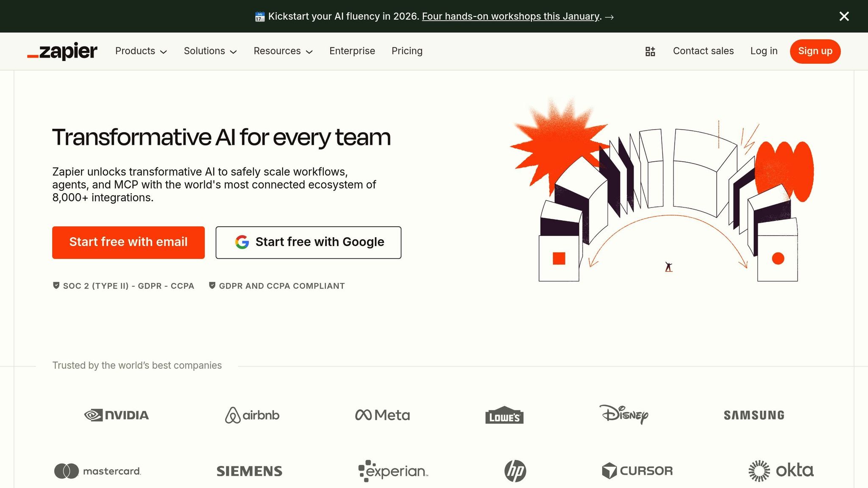This screenshot has width=868, height=488.
Task: Click the Zapier logo
Action: (x=62, y=51)
